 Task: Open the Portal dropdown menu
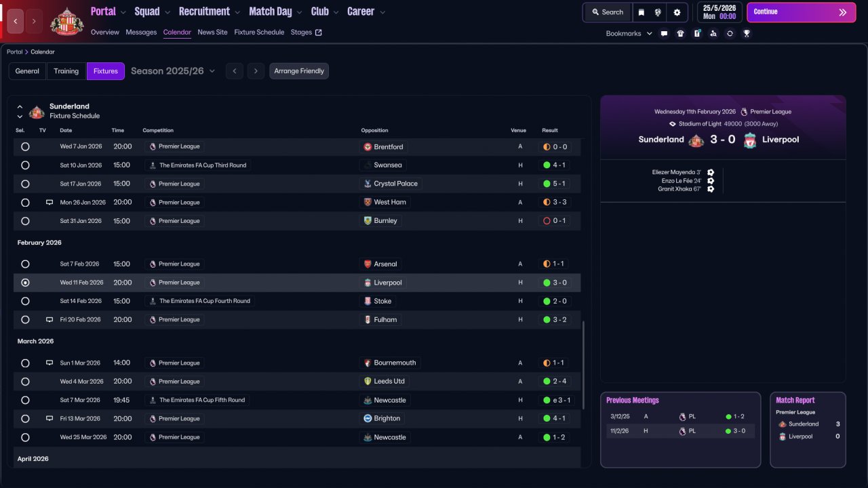108,12
